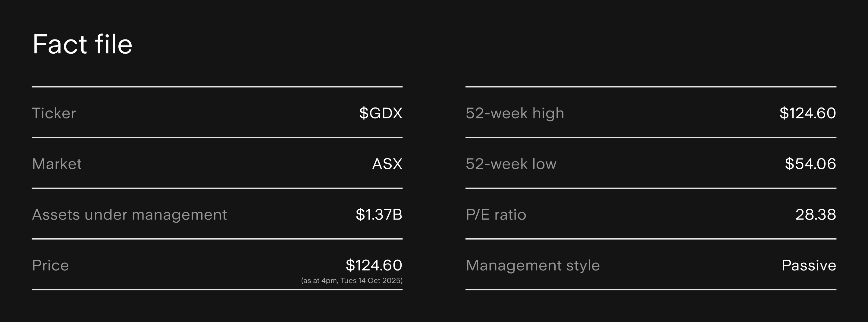The height and width of the screenshot is (322, 868).
Task: Click the 28.38 P/E ratio value
Action: coord(816,215)
